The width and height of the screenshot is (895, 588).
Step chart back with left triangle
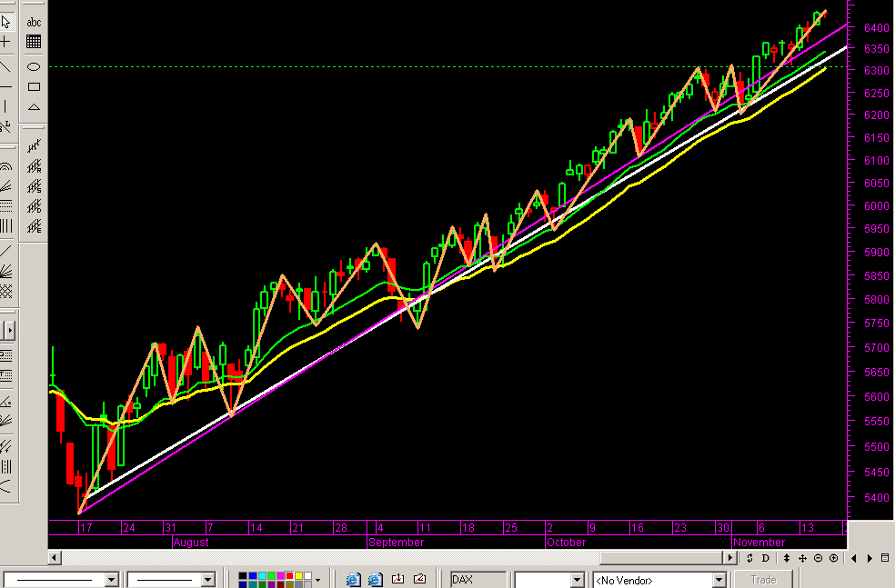[x=854, y=558]
